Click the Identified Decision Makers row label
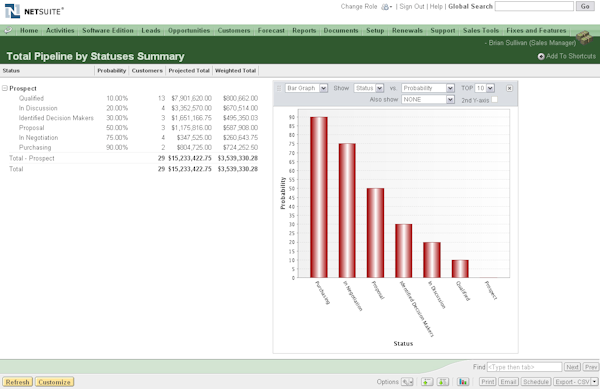The height and width of the screenshot is (389, 600). [x=56, y=118]
